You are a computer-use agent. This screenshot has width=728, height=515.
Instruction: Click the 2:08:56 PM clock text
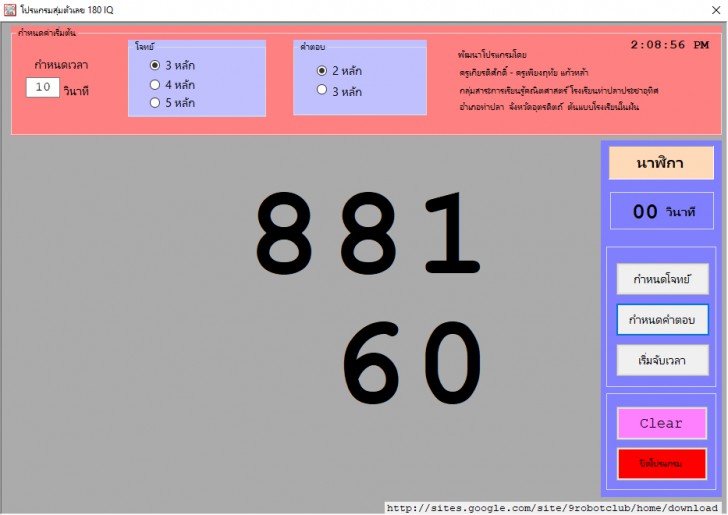670,45
